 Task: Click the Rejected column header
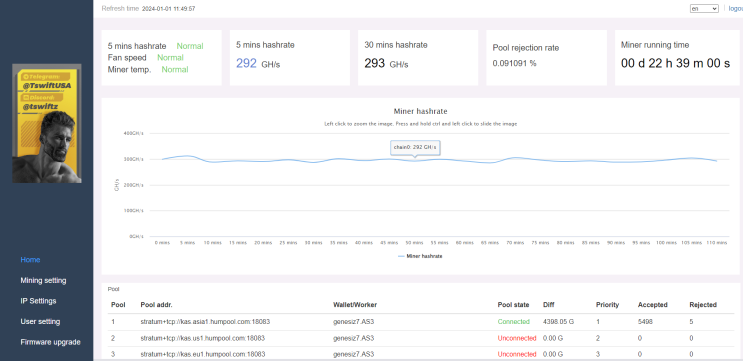click(x=703, y=305)
